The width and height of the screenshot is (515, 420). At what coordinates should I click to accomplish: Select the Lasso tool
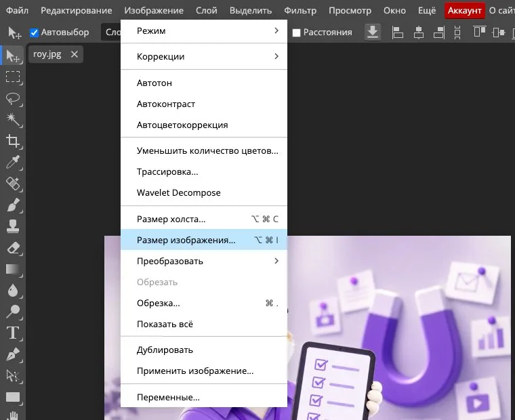point(13,98)
